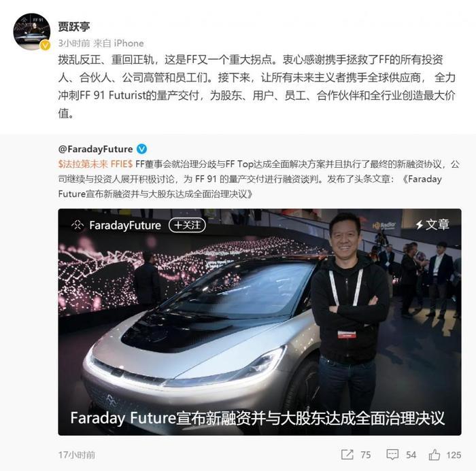The width and height of the screenshot is (476, 471).
Task: Click the comment count 54
Action: (x=411, y=455)
